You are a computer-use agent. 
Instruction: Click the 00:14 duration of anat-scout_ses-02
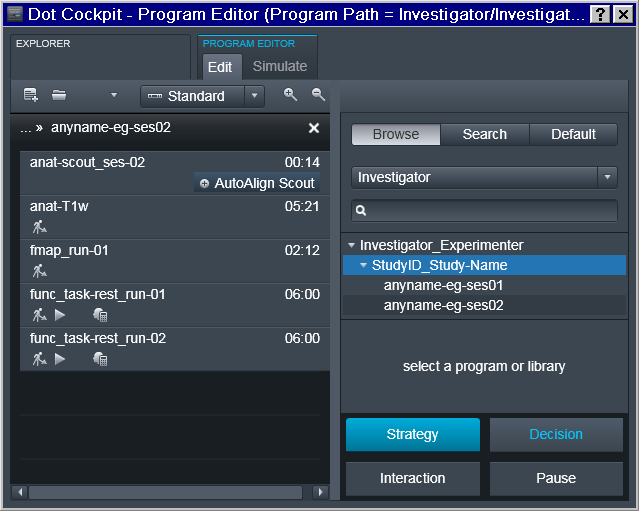302,163
